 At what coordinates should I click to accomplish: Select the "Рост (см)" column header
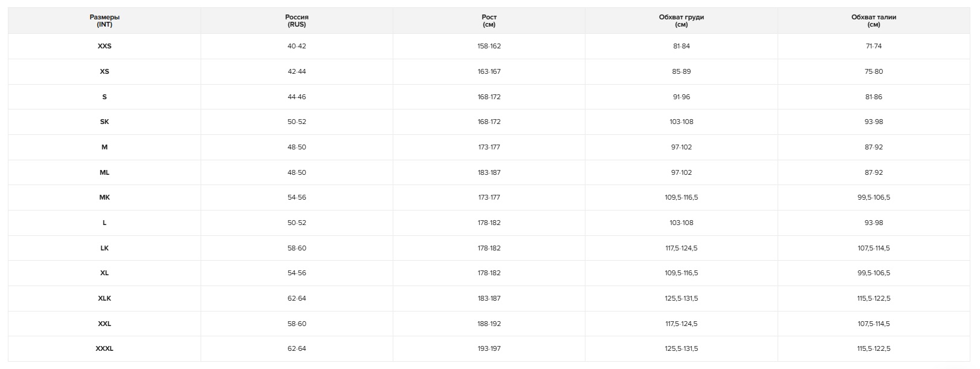[489, 21]
